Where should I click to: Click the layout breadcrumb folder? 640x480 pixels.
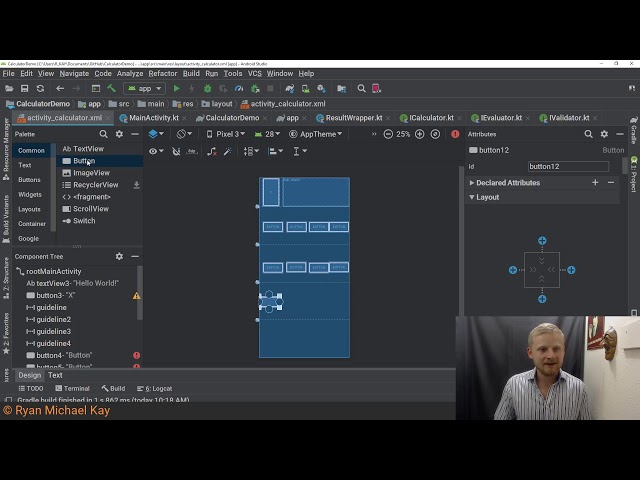click(x=217, y=104)
